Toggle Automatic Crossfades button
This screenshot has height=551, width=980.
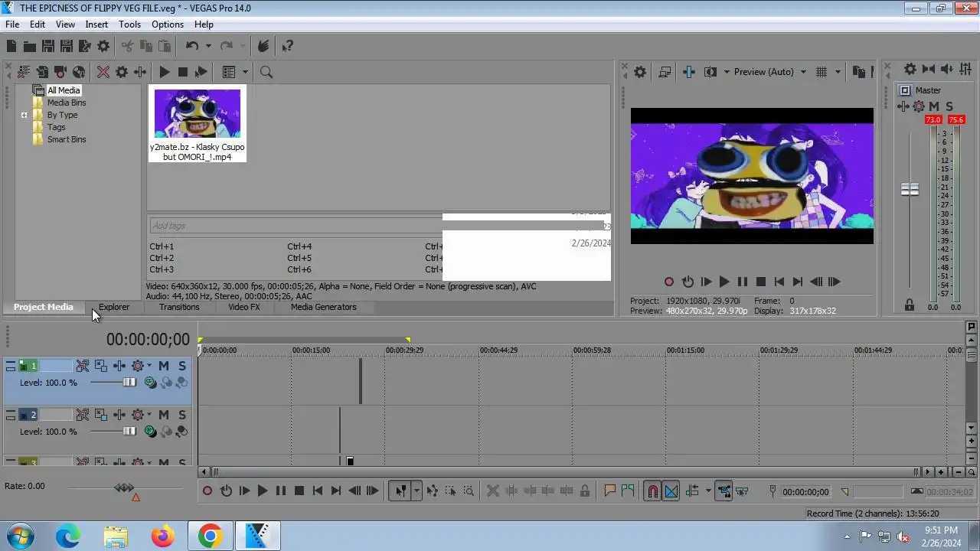(x=671, y=491)
